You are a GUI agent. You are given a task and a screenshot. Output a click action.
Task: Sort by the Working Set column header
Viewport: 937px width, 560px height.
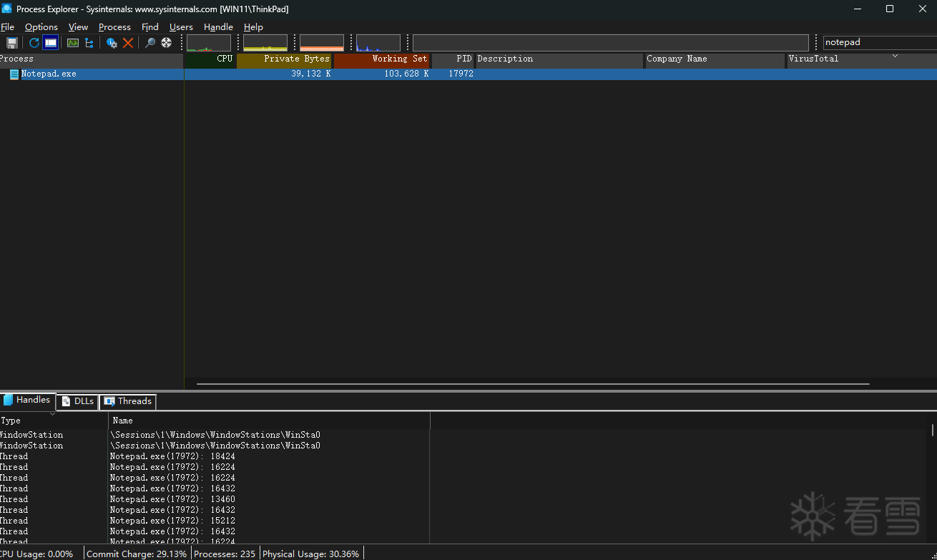pyautogui.click(x=382, y=59)
